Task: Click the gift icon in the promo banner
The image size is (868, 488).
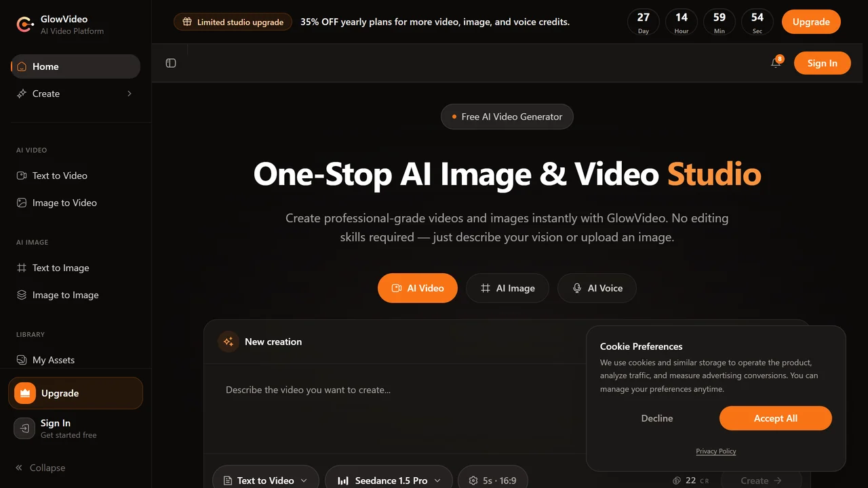Action: [187, 22]
